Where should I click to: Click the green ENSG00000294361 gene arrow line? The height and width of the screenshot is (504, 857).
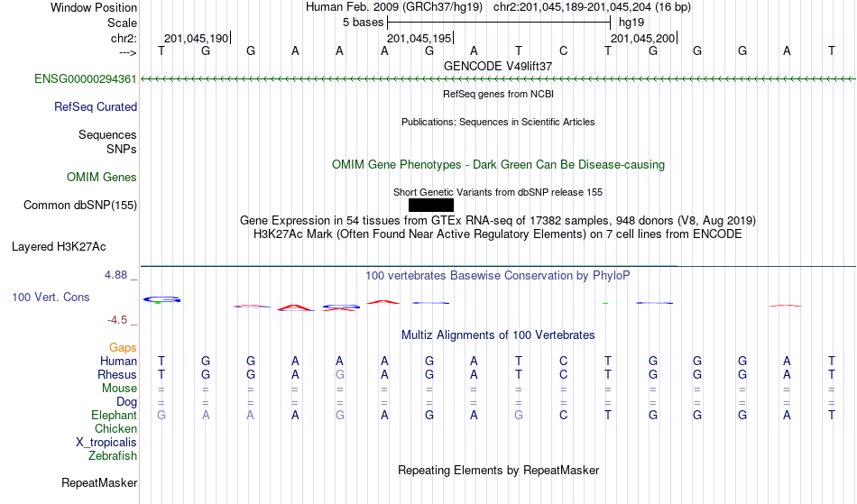[498, 79]
